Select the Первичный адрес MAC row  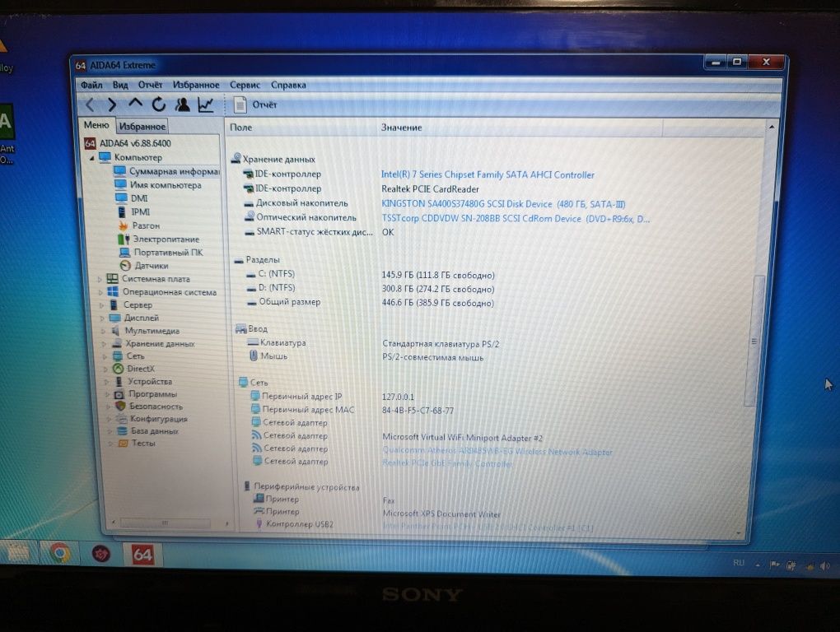pyautogui.click(x=352, y=411)
